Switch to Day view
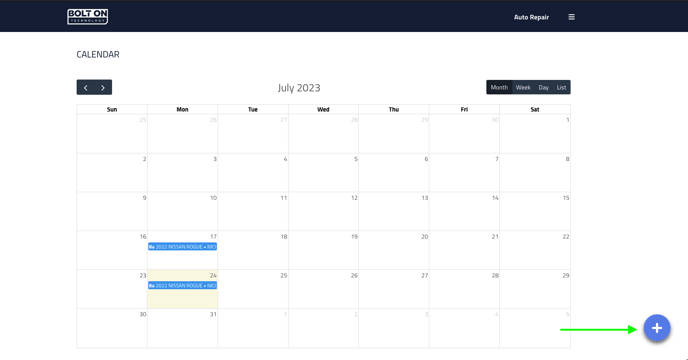This screenshot has width=688, height=360. click(x=544, y=87)
